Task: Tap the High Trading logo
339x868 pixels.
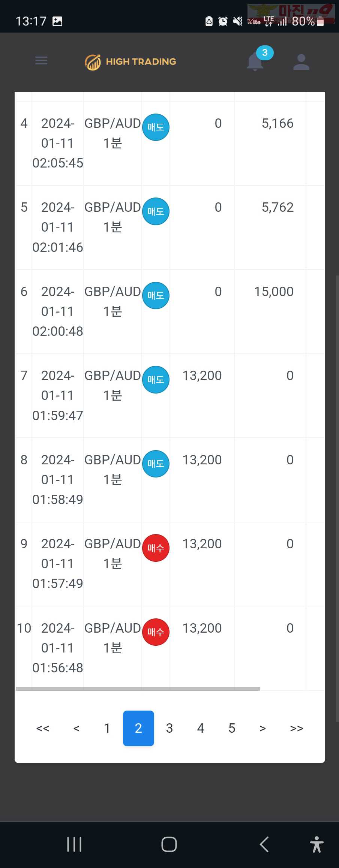Action: click(130, 62)
